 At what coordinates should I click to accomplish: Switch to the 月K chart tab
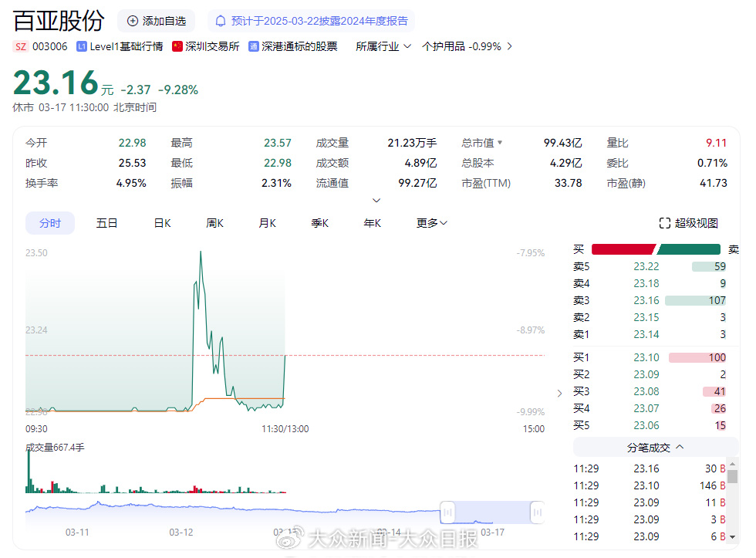267,223
